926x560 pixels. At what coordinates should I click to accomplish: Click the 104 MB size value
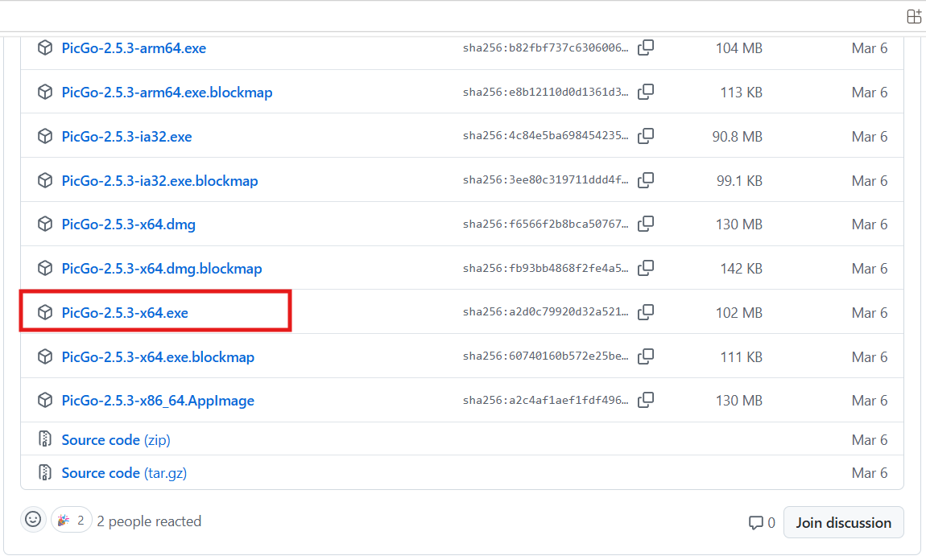(x=739, y=48)
